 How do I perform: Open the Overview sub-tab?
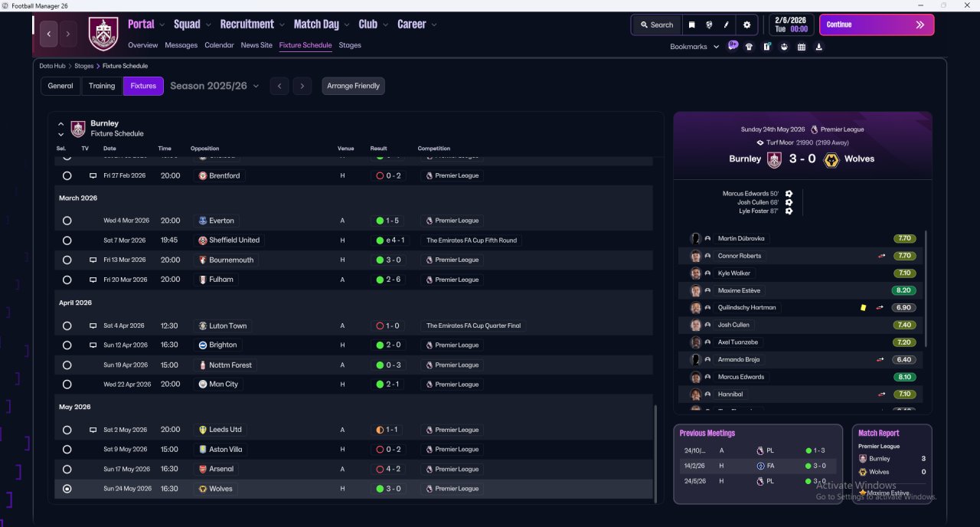143,45
